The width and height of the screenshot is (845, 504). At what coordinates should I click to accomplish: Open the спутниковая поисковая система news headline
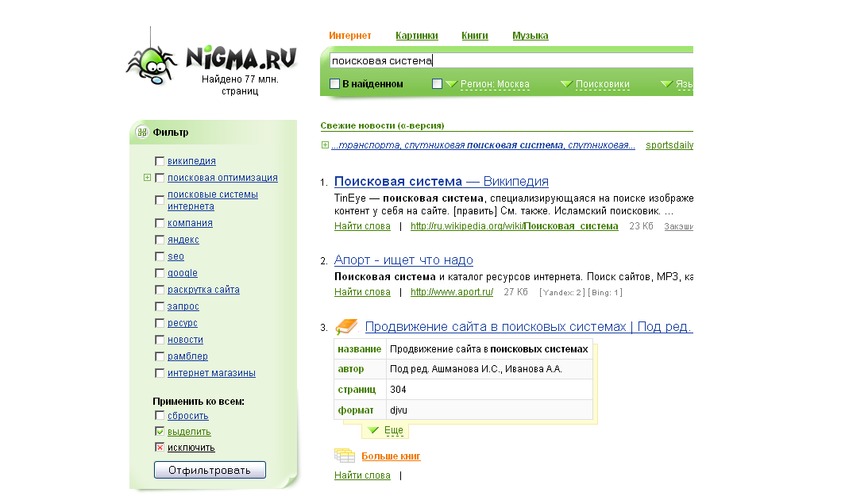(483, 144)
